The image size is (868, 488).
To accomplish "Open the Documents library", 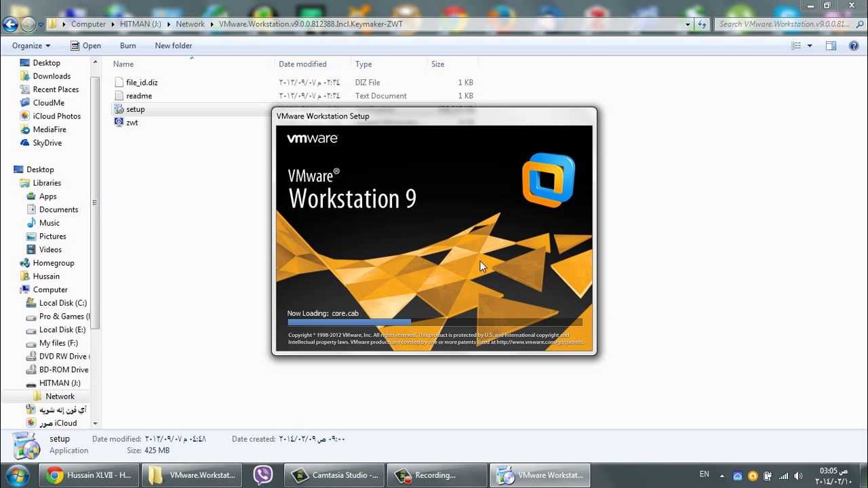I will point(58,209).
